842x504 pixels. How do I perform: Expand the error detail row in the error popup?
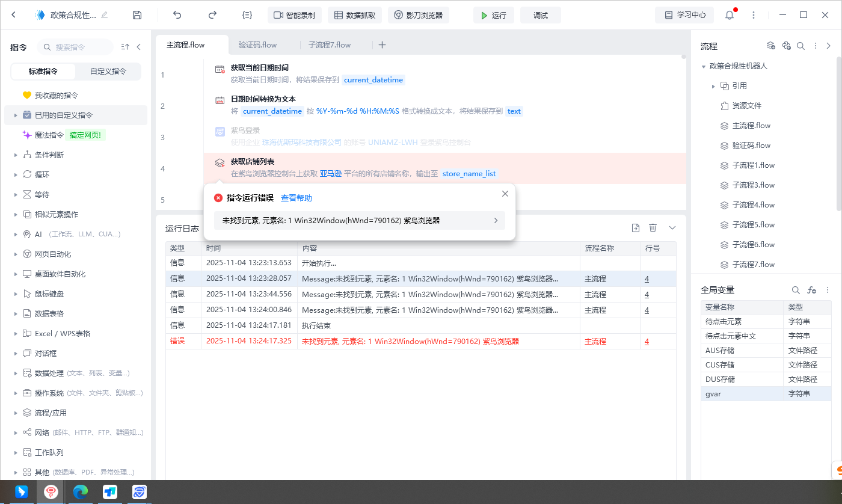[x=496, y=221]
